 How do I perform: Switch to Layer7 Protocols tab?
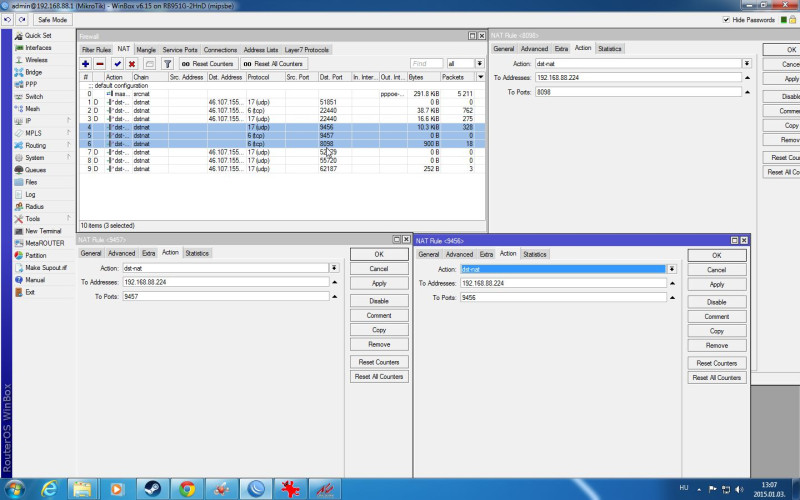coord(306,49)
